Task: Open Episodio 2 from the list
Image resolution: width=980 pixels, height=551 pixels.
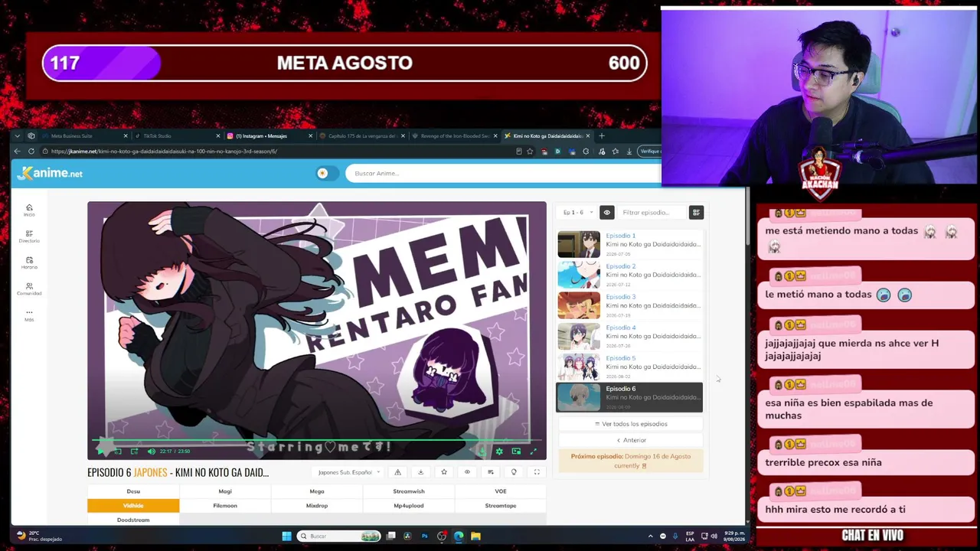Action: (x=629, y=275)
